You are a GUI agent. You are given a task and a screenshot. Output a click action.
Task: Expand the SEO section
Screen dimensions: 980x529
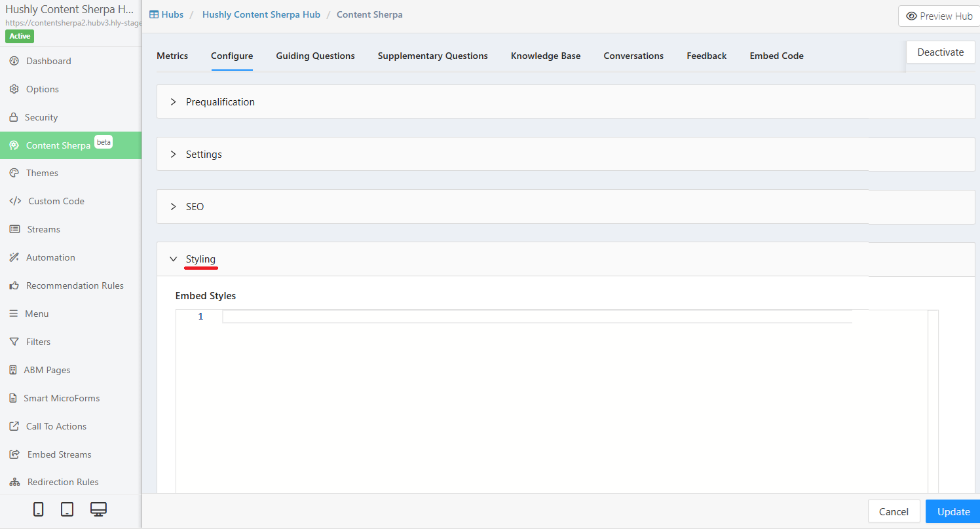[566, 207]
